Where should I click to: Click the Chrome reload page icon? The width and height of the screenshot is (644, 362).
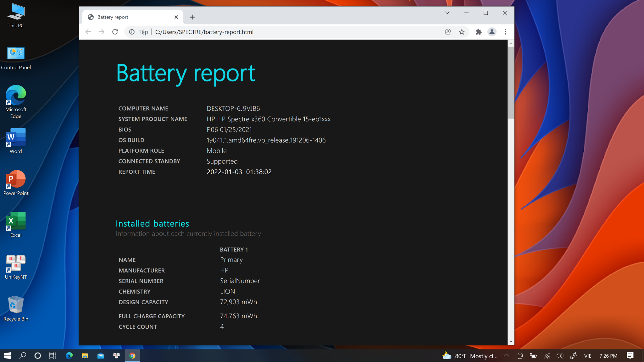(115, 32)
